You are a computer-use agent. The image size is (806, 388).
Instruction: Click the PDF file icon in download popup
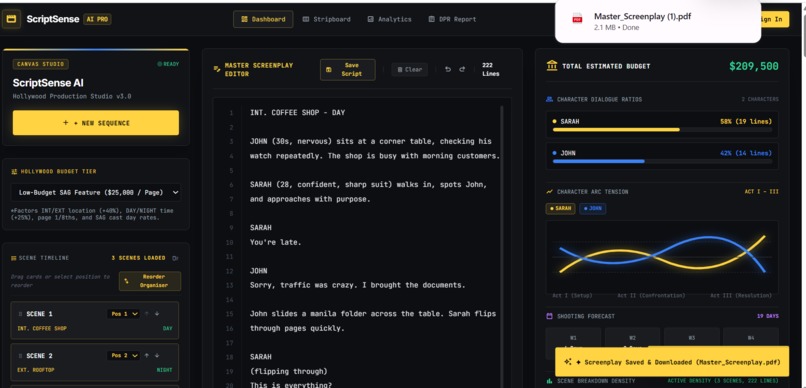click(577, 20)
